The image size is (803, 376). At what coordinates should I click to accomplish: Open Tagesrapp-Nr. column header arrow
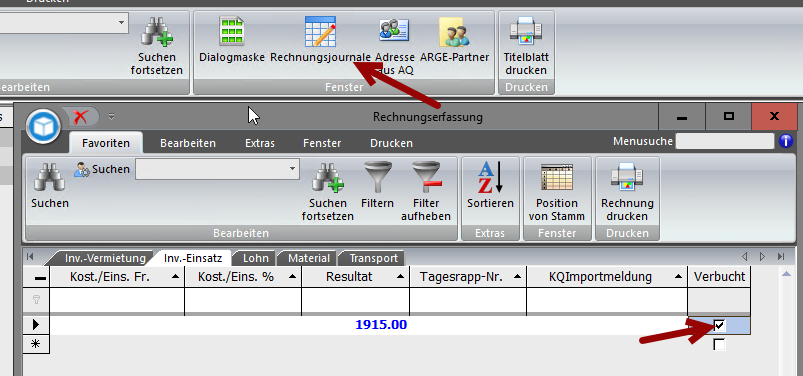517,277
